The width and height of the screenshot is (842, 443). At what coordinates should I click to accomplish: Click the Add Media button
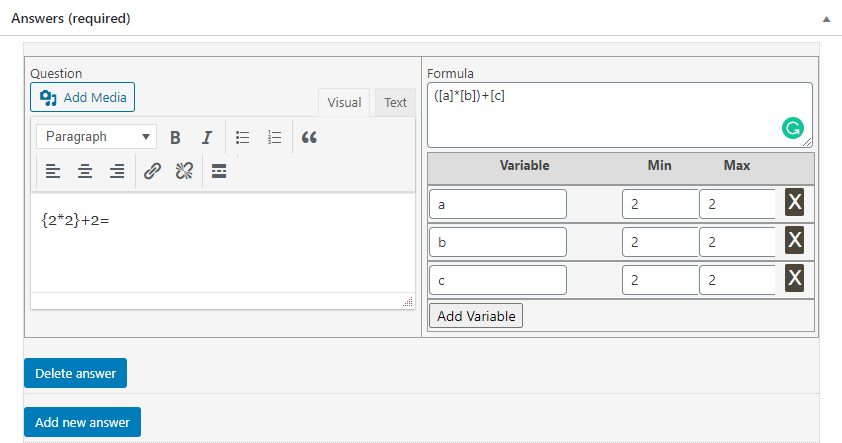click(x=83, y=97)
